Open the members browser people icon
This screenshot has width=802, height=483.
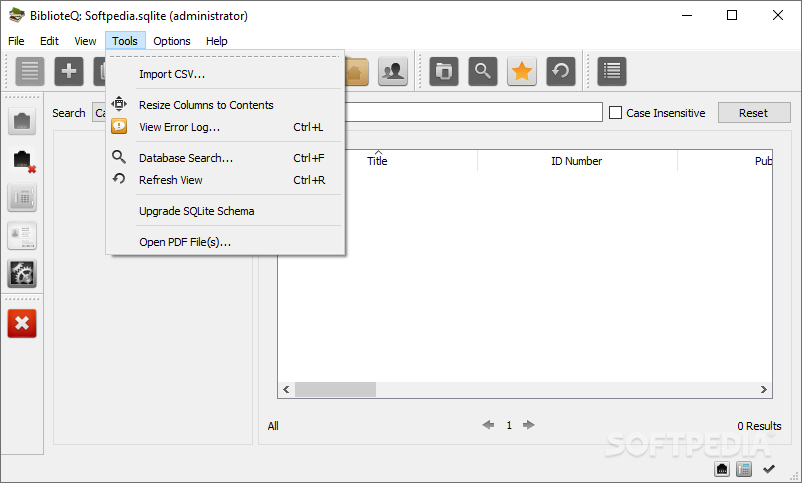pyautogui.click(x=393, y=71)
